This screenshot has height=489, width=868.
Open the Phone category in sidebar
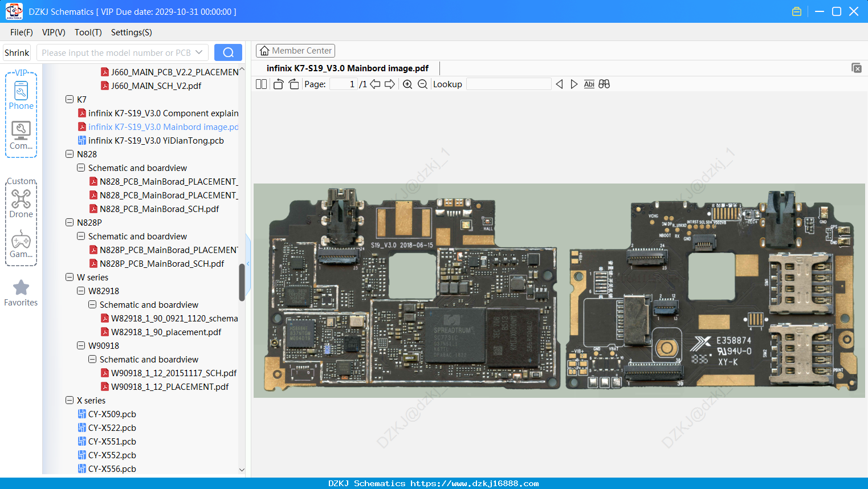click(x=21, y=95)
